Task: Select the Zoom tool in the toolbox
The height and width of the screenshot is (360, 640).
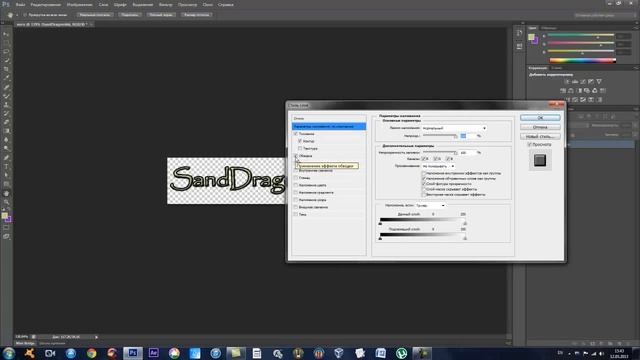Action: pyautogui.click(x=6, y=202)
